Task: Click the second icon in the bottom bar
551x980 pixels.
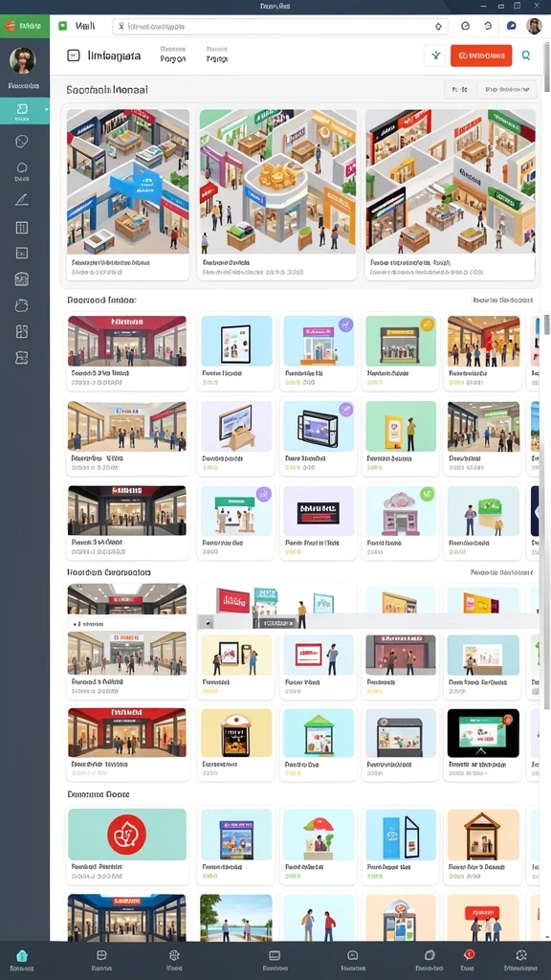Action: pyautogui.click(x=101, y=955)
